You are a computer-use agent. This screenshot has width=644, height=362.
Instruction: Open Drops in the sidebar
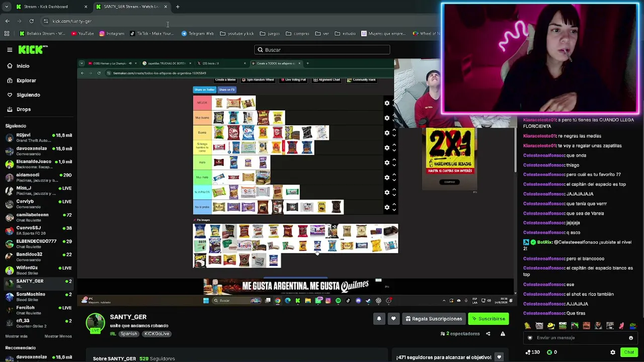(x=24, y=110)
